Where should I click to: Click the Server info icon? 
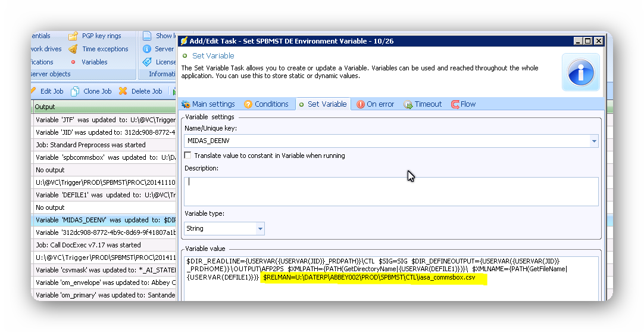146,49
